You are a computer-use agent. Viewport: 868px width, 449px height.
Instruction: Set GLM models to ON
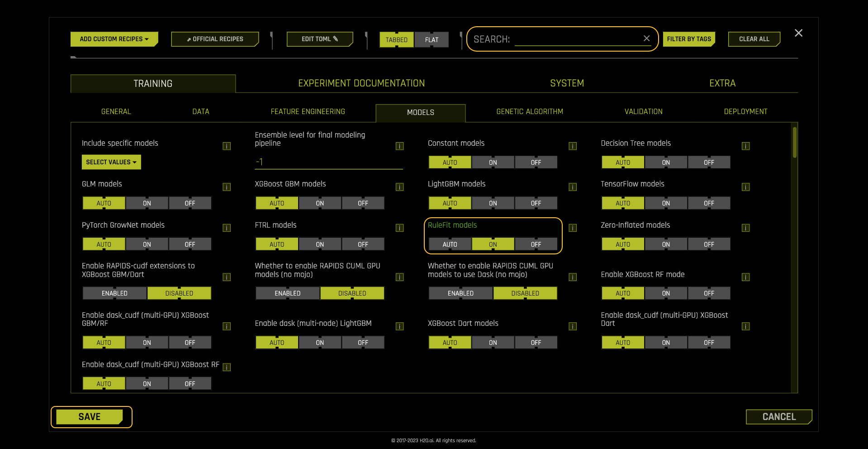tap(147, 203)
